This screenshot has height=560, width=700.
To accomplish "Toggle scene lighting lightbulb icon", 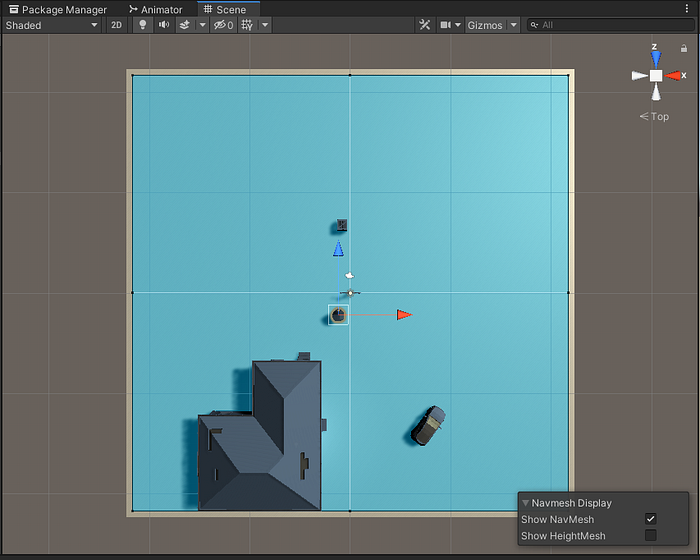I will coord(142,25).
